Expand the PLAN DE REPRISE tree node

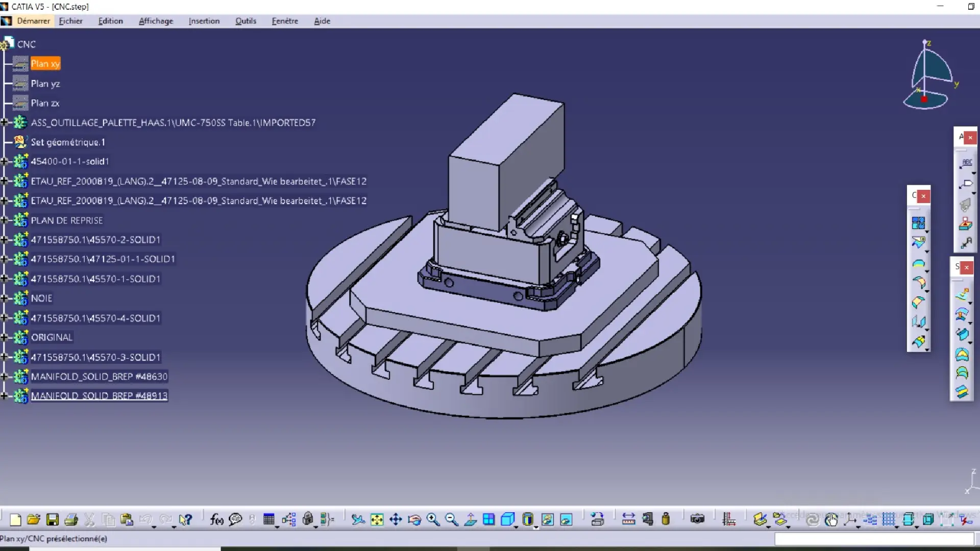point(4,220)
